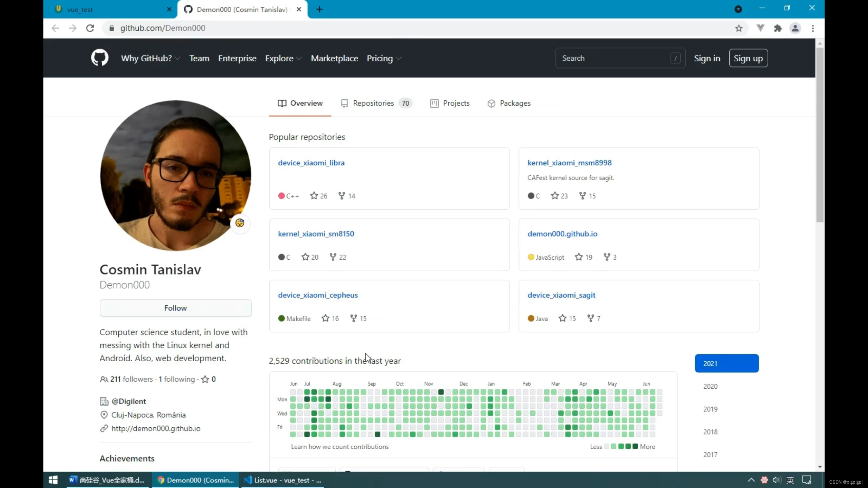Open a new browser tab
The image size is (868, 488).
tap(319, 9)
